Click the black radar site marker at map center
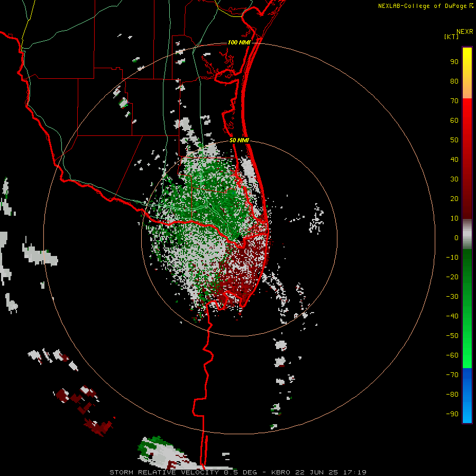Viewport: 476px width, 476px height. (x=240, y=239)
